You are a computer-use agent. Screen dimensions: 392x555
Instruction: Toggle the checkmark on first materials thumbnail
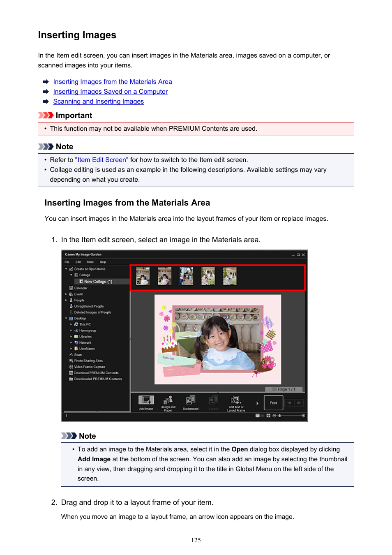139,282
